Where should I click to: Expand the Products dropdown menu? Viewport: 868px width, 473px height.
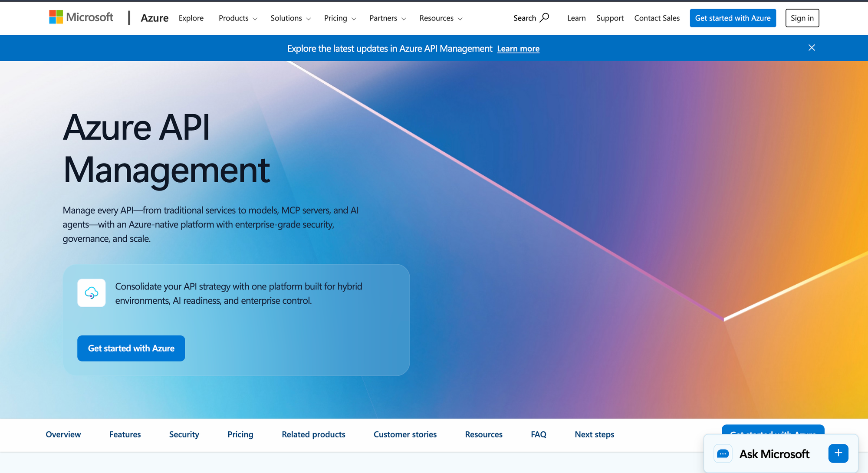click(x=238, y=18)
